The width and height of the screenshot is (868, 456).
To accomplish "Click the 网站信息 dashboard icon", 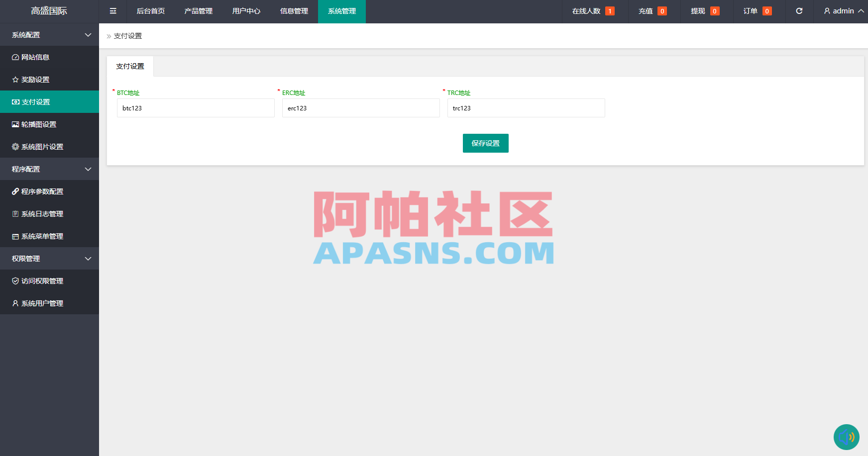I will point(15,57).
